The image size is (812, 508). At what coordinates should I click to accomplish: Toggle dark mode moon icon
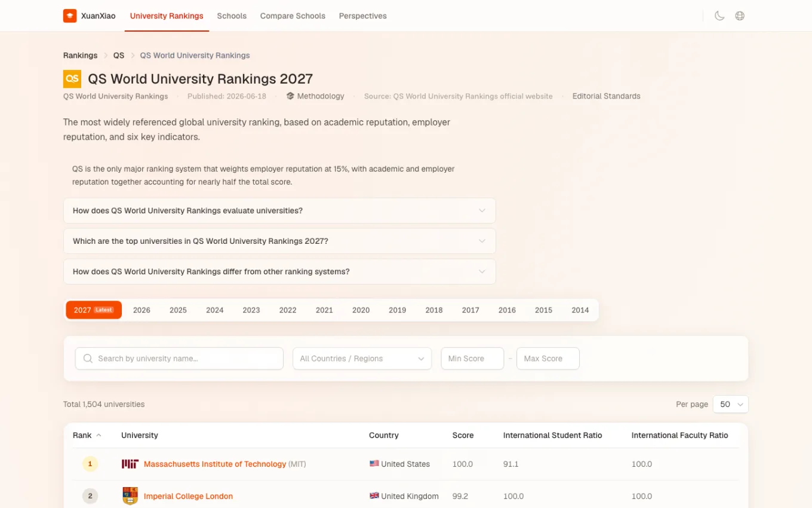(719, 16)
